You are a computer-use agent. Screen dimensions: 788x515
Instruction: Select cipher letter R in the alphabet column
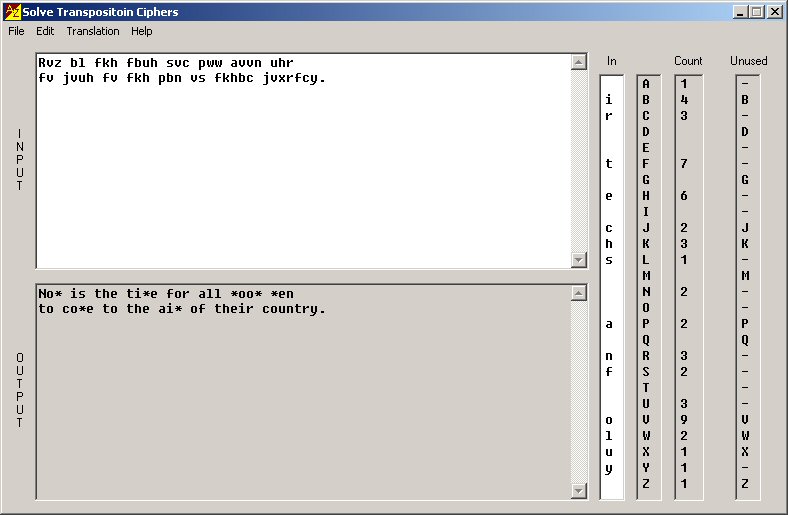646,356
